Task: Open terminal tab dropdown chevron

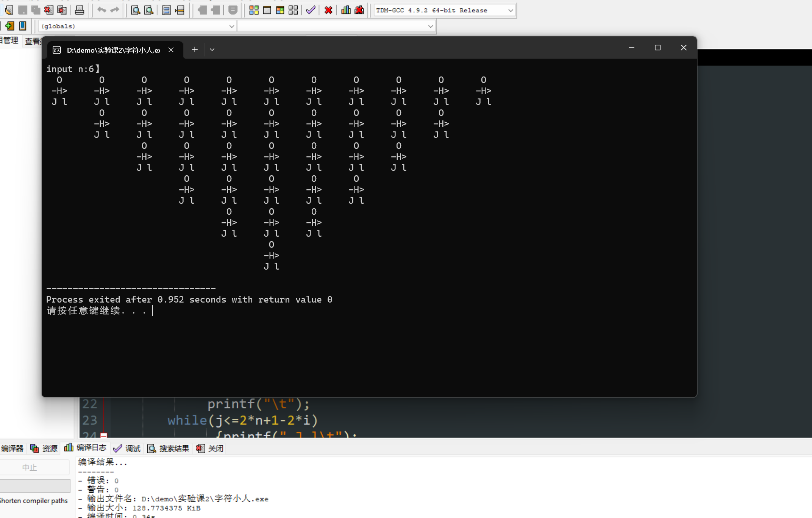Action: [x=212, y=50]
